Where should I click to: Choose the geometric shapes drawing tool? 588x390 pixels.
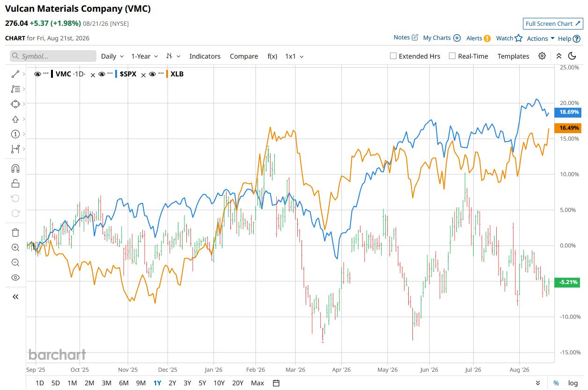(x=15, y=104)
